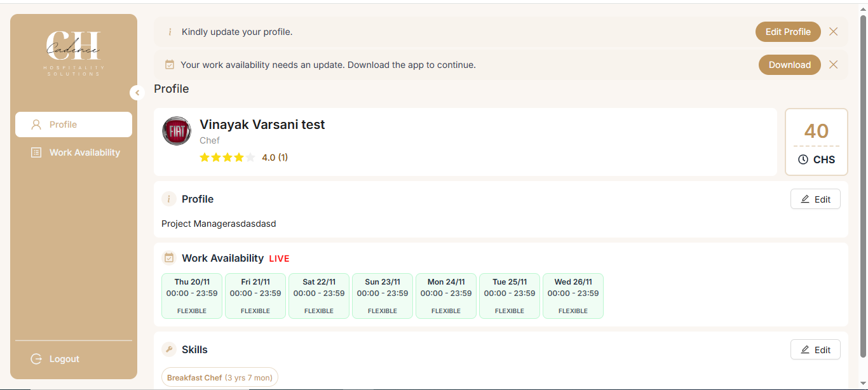The height and width of the screenshot is (390, 868).
Task: Dismiss the update profile notification
Action: [833, 32]
